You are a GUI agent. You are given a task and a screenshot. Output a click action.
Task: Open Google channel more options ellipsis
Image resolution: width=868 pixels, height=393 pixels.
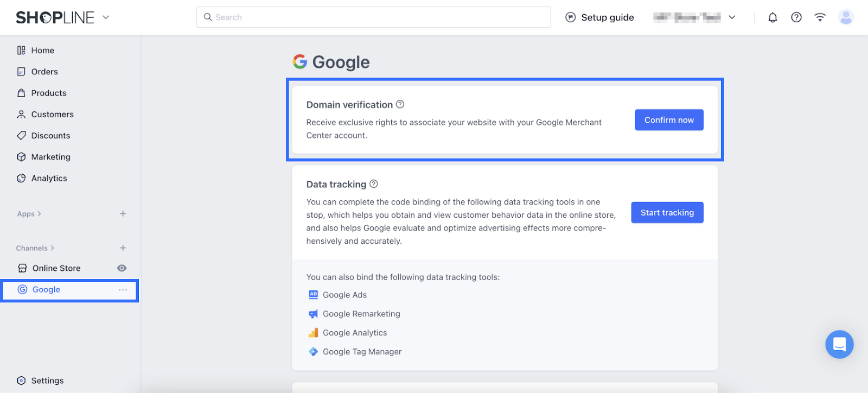click(x=123, y=290)
